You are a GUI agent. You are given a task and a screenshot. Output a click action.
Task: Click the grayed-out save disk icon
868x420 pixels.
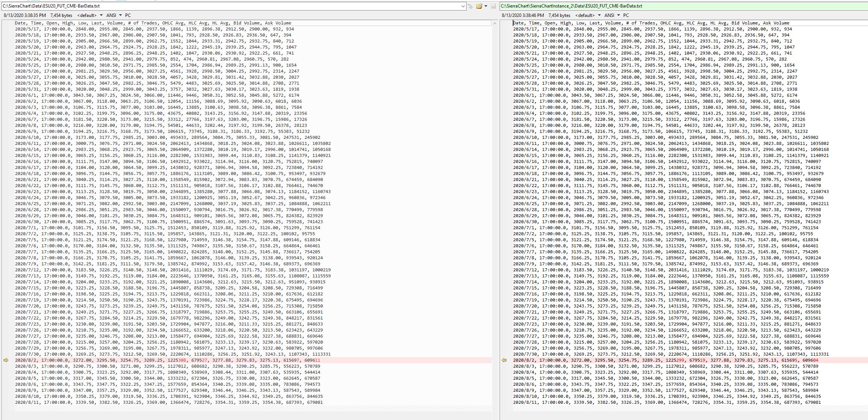493,6
